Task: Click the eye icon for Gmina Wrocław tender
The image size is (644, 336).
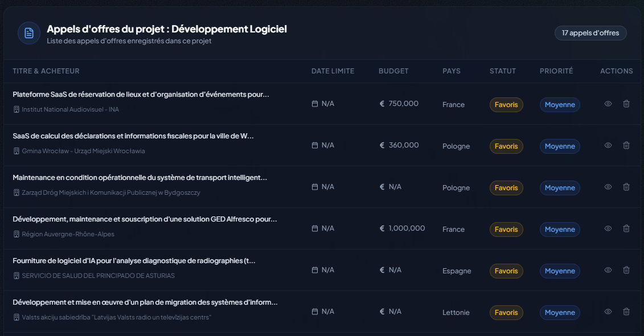Action: 608,146
